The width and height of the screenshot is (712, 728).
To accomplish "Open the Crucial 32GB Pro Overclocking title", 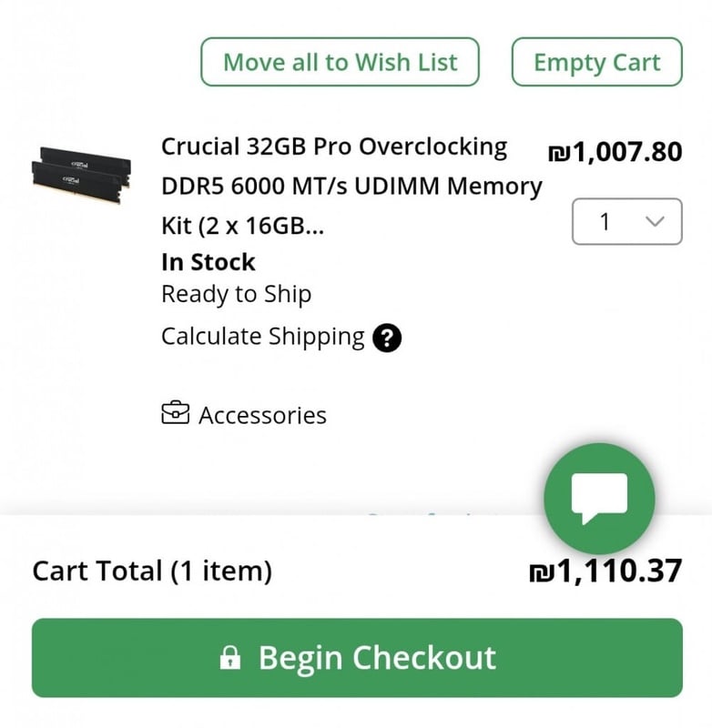I will pos(334,147).
